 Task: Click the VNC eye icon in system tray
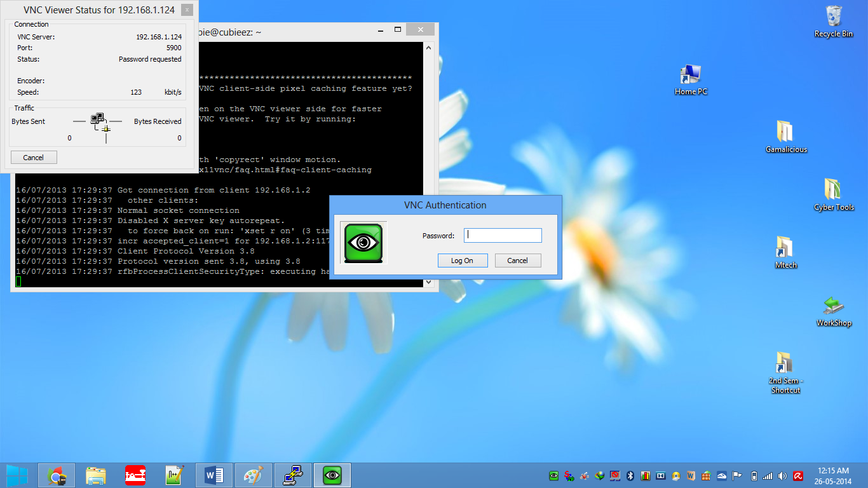pyautogui.click(x=553, y=476)
